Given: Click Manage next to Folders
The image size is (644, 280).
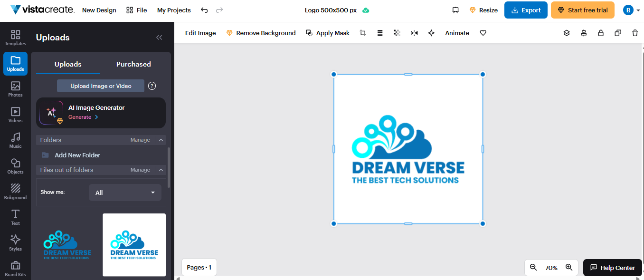Looking at the screenshot, I should [140, 140].
